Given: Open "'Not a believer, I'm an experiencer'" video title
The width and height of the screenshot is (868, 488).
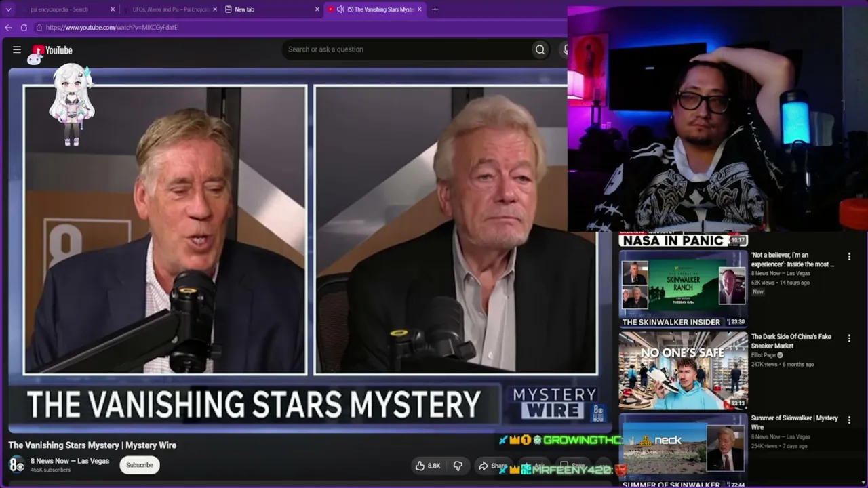Looking at the screenshot, I should click(x=793, y=260).
